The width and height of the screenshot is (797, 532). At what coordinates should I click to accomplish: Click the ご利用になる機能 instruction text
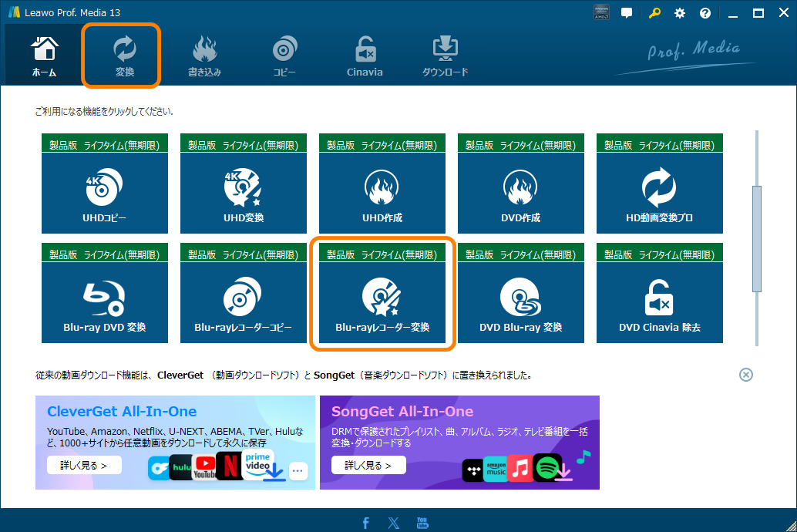(104, 111)
